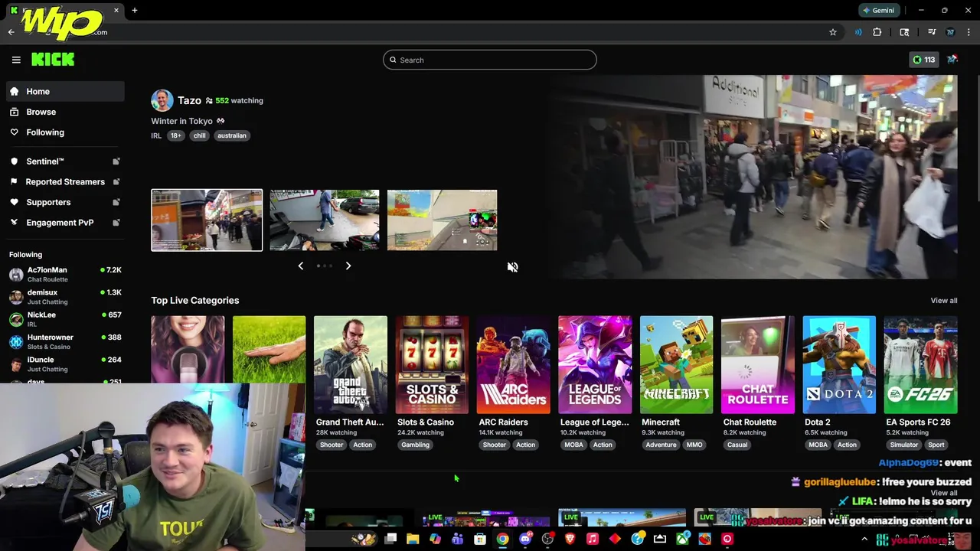Open File Explorer from the taskbar
This screenshot has width=980, height=551.
click(413, 539)
